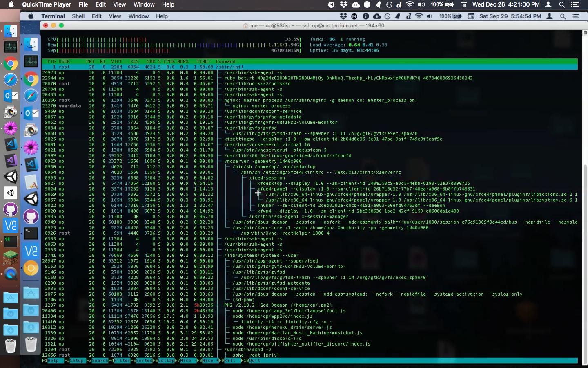Click F10 Quit in htop footer
Viewport: 588px width, 368px height.
pyautogui.click(x=251, y=361)
